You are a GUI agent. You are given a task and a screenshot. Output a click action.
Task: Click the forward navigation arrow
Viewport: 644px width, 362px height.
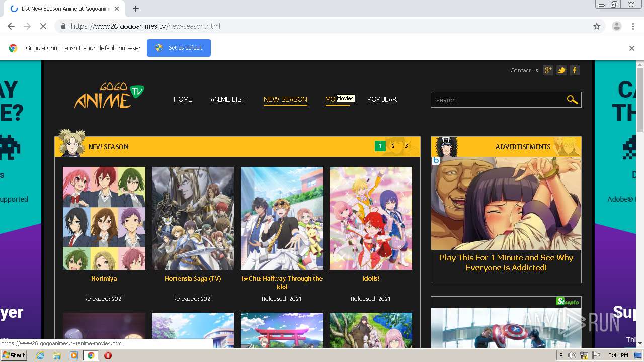click(27, 26)
